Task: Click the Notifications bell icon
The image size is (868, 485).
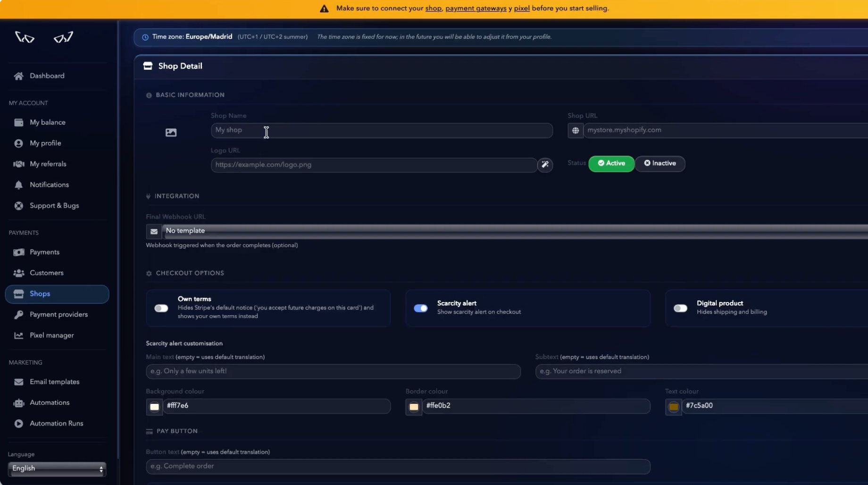Action: pyautogui.click(x=18, y=185)
